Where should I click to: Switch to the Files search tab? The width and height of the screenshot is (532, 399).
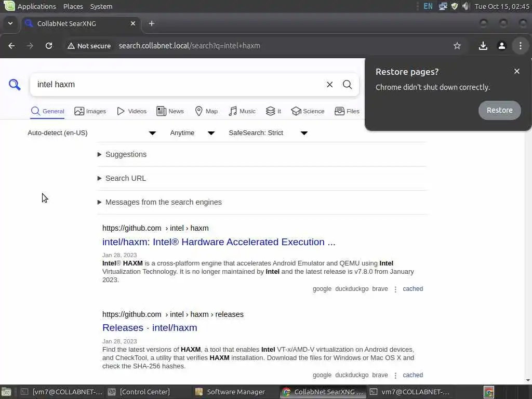click(x=347, y=111)
